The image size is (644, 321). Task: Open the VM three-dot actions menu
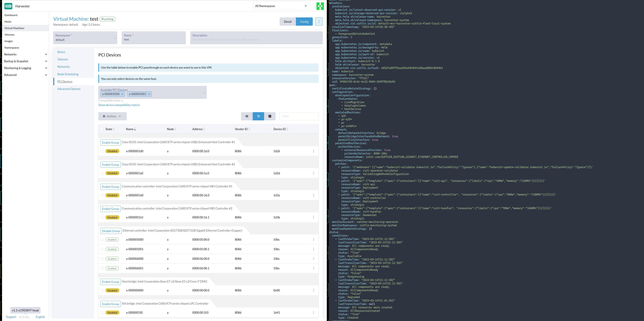(319, 22)
